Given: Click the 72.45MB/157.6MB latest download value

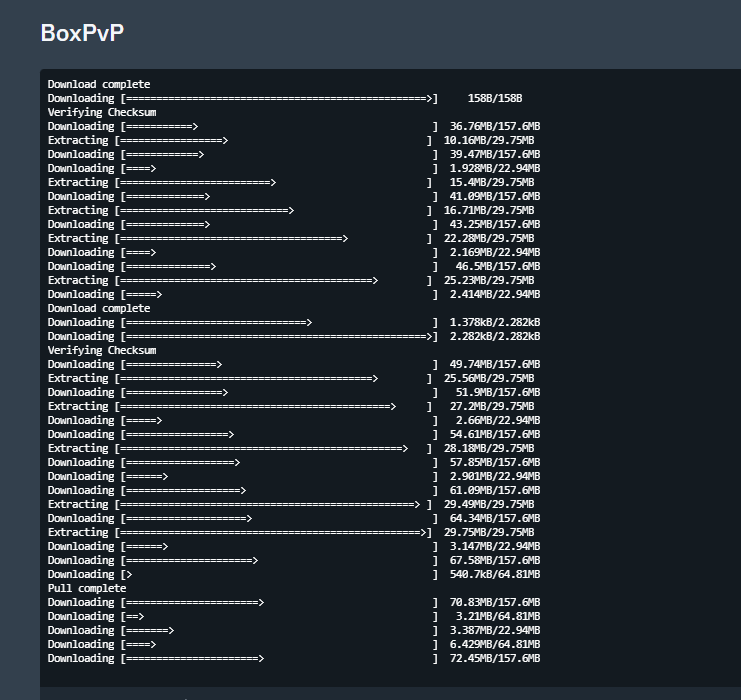Looking at the screenshot, I should (x=495, y=658).
